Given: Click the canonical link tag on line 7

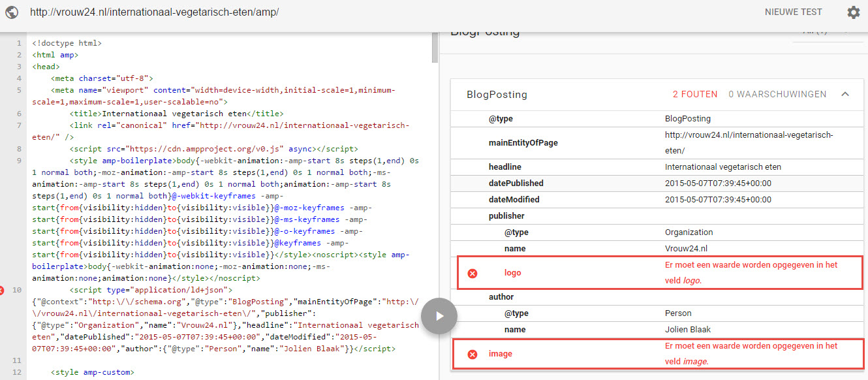Looking at the screenshot, I should (221, 131).
